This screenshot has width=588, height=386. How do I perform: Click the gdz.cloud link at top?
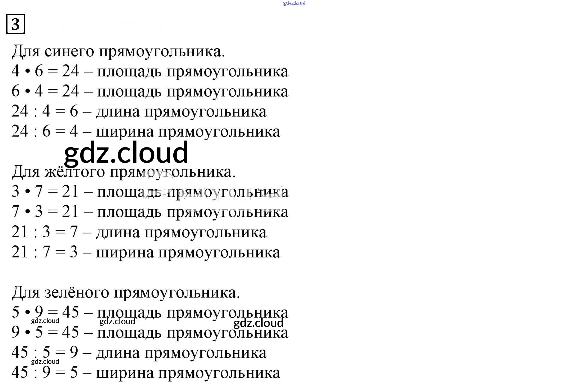click(294, 3)
